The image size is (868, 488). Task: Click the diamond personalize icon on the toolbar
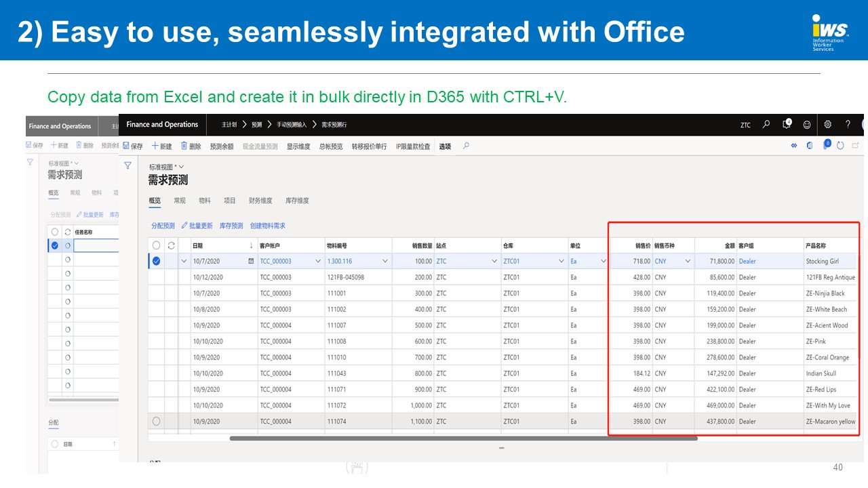pos(794,146)
